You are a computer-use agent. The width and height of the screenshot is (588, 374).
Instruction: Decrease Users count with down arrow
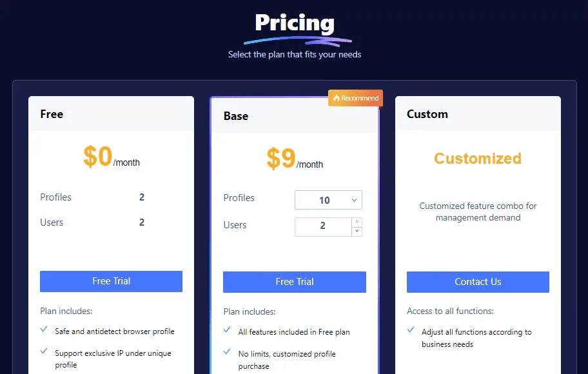point(357,231)
